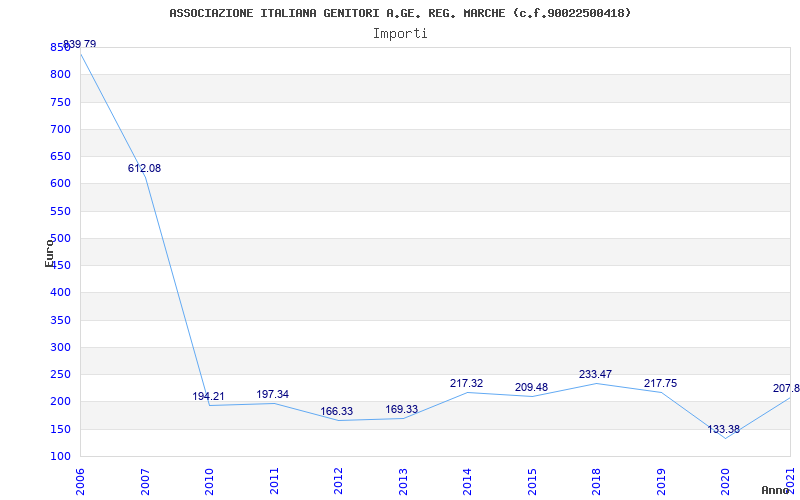Select the 612.08 data label
Image resolution: width=800 pixels, height=500 pixels.
click(144, 168)
